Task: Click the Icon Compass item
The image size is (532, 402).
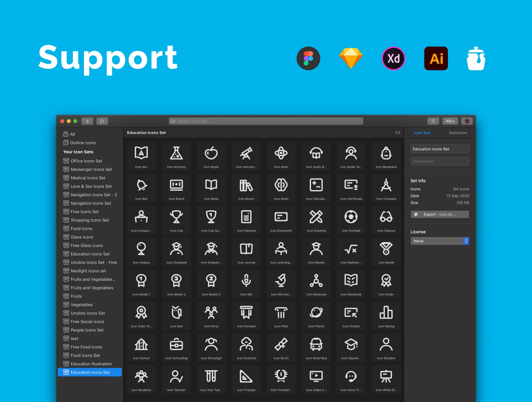Action: tap(386, 188)
